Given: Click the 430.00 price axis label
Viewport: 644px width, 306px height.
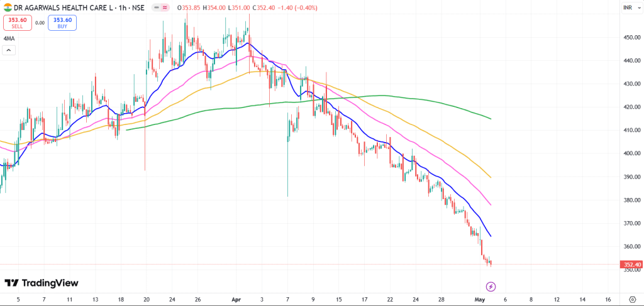Looking at the screenshot, I should pyautogui.click(x=631, y=84).
